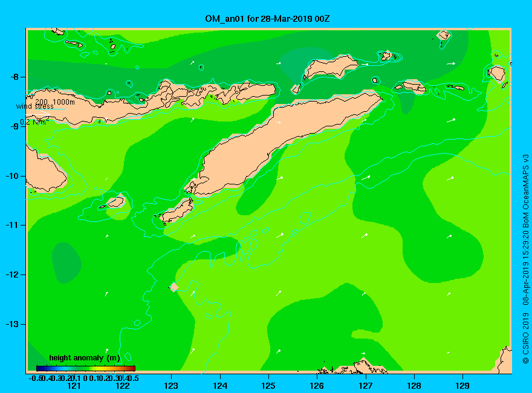Click the 'wind stress' legend label
The height and width of the screenshot is (393, 532).
[x=35, y=106]
